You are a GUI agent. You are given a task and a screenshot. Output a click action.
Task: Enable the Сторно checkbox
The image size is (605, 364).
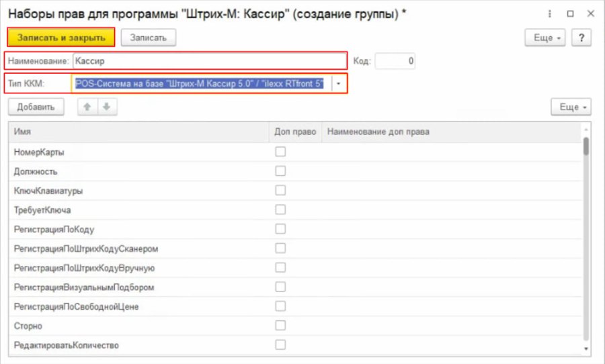[280, 325]
